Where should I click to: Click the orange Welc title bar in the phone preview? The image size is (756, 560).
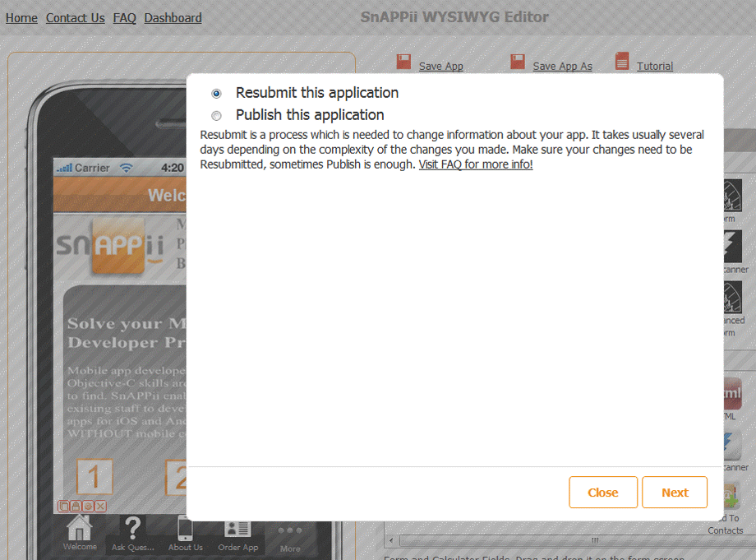120,195
